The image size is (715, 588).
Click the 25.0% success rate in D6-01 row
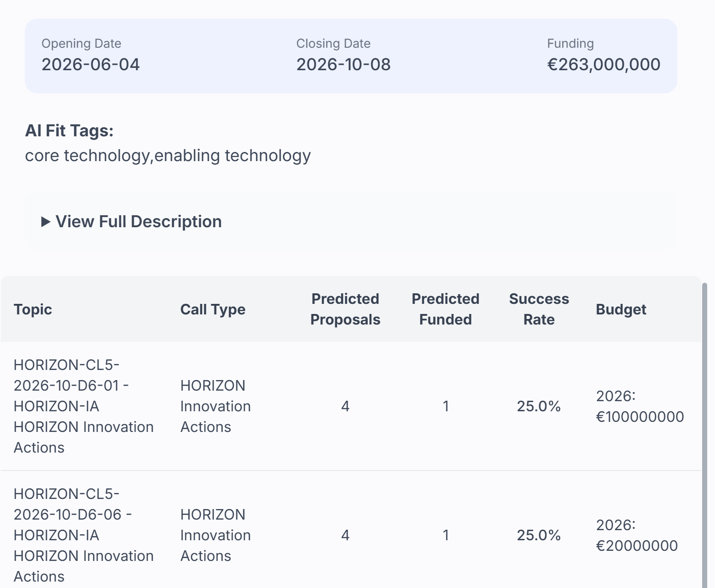(x=539, y=406)
